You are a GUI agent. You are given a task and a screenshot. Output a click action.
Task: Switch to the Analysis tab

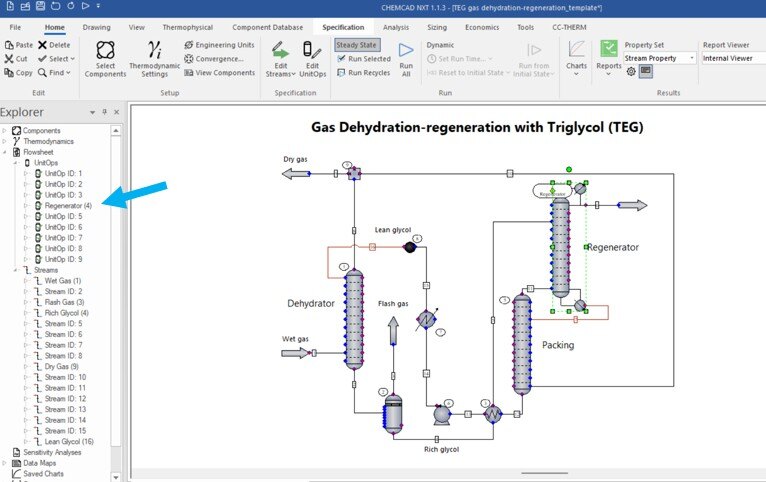396,27
